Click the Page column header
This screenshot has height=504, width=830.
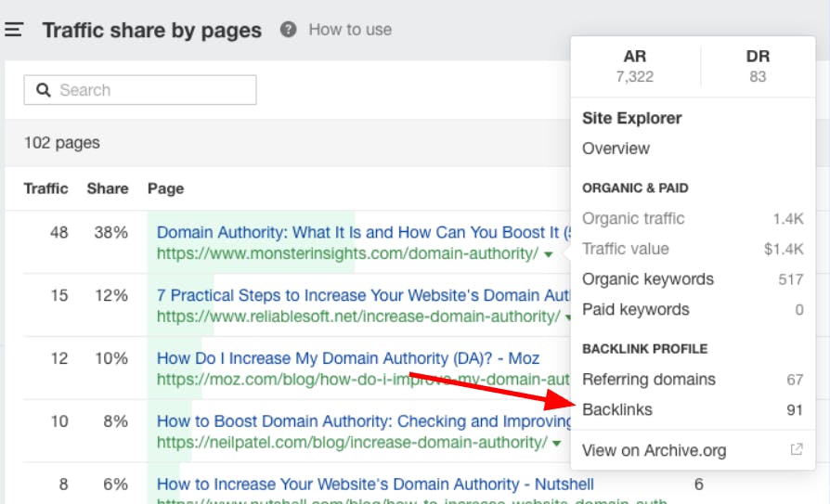(165, 188)
